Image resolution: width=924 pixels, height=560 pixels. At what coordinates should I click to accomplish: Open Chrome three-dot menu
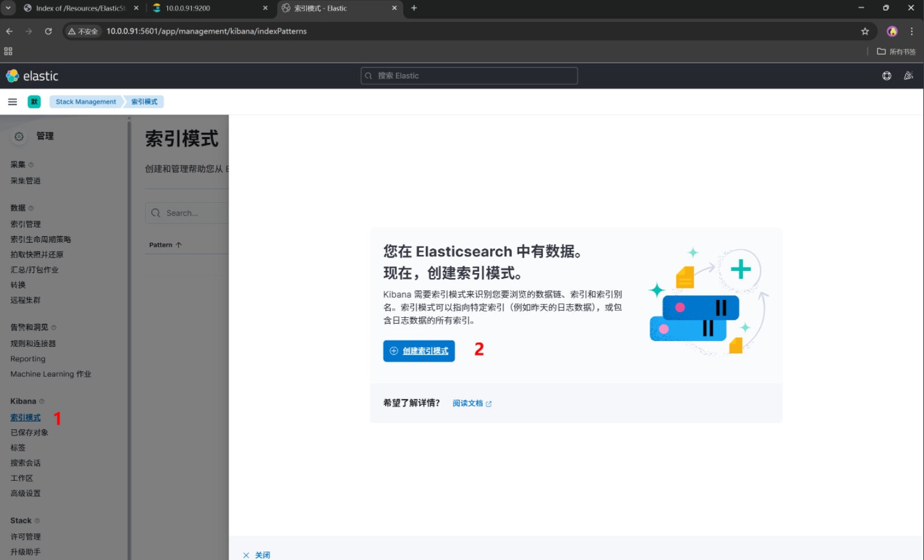tap(912, 31)
